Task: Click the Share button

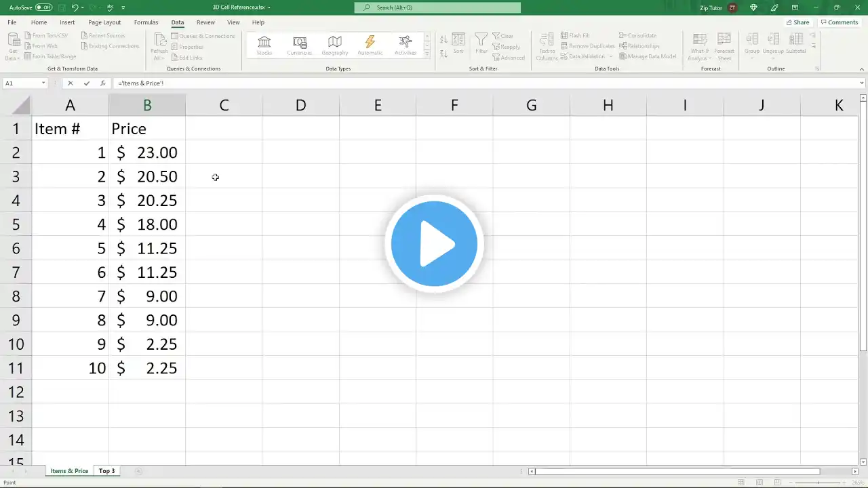Action: tap(797, 22)
